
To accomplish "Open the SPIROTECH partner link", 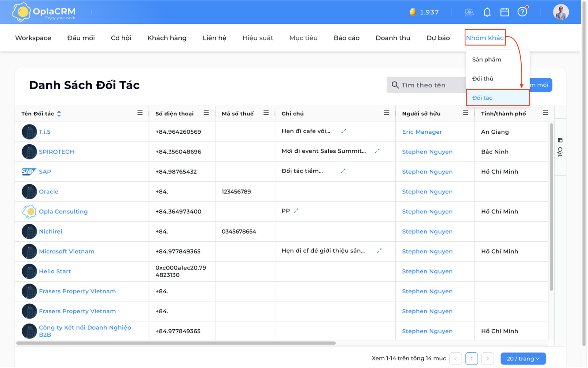I will pyautogui.click(x=57, y=152).
